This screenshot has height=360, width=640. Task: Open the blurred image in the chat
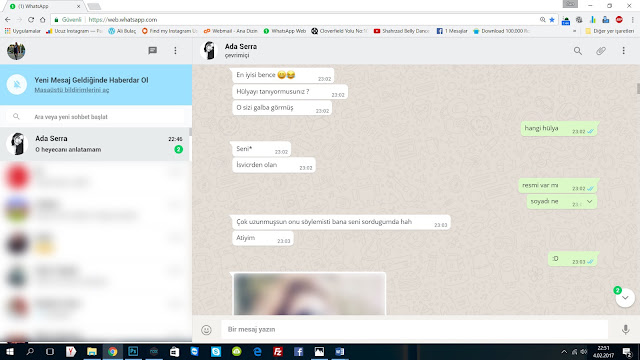tap(309, 294)
